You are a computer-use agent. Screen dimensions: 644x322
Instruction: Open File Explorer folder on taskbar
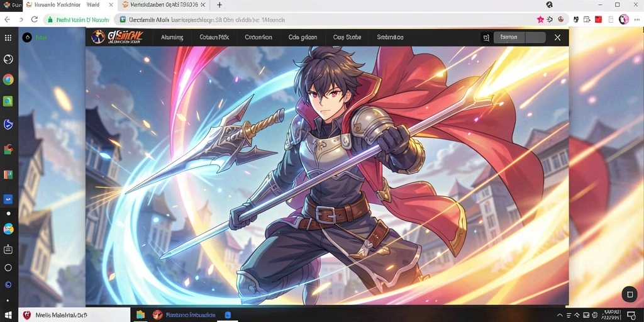[140, 315]
